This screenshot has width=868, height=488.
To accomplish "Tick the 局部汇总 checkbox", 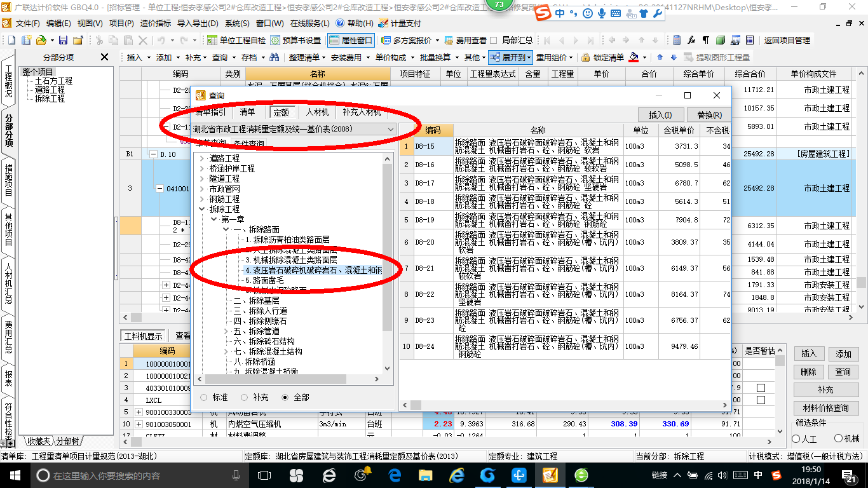I will tap(494, 40).
